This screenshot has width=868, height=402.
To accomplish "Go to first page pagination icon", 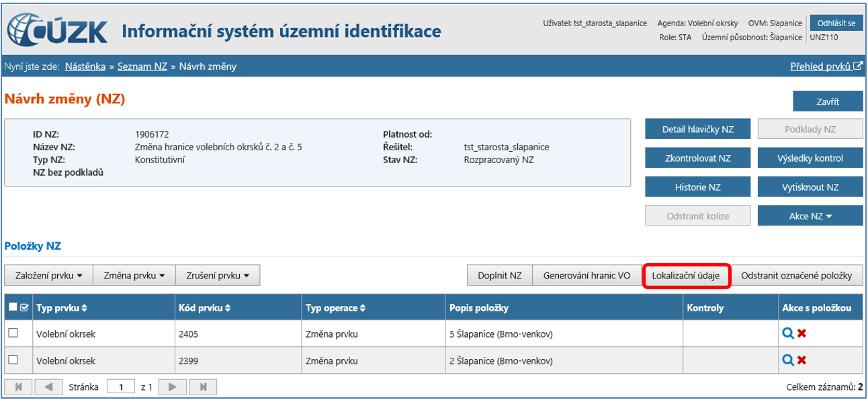I will pos(18,387).
